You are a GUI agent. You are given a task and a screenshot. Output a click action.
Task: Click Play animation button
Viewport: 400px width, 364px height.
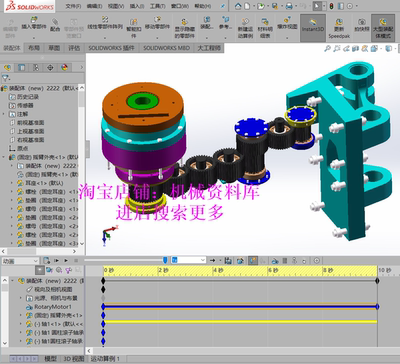[x=66, y=260]
